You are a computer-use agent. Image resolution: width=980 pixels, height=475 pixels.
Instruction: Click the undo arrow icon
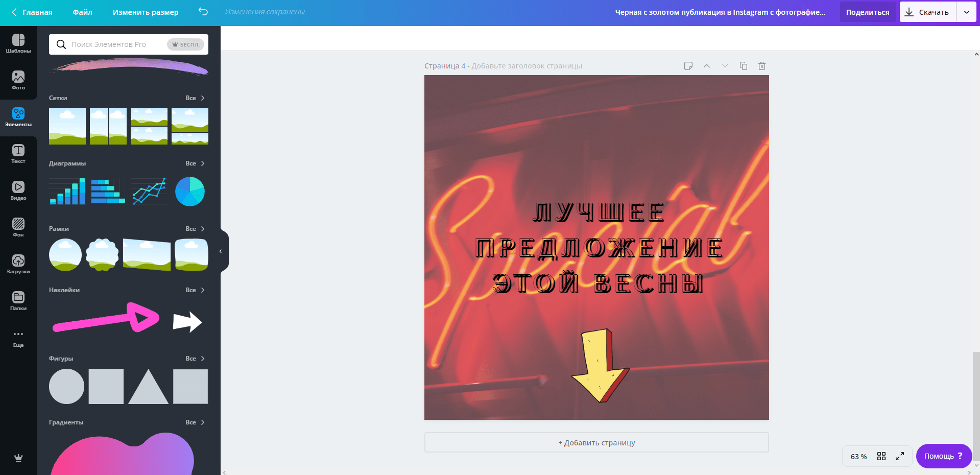pos(203,12)
